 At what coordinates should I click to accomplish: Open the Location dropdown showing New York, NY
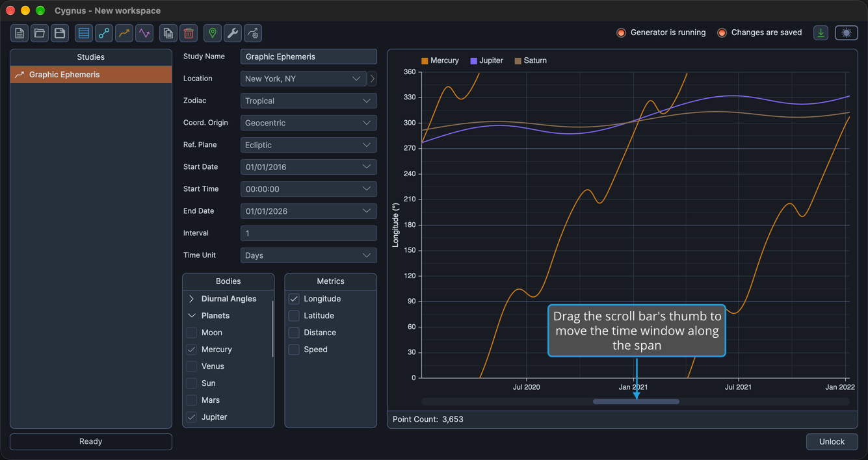click(x=304, y=79)
